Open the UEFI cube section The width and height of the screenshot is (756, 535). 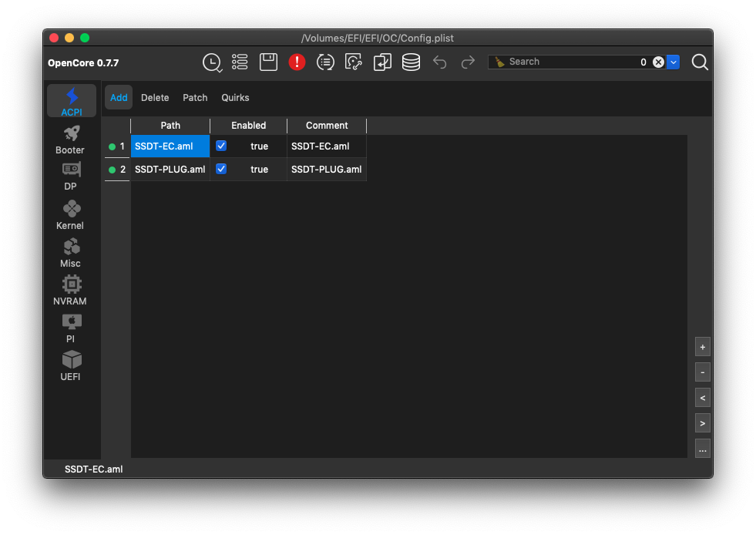tap(70, 365)
